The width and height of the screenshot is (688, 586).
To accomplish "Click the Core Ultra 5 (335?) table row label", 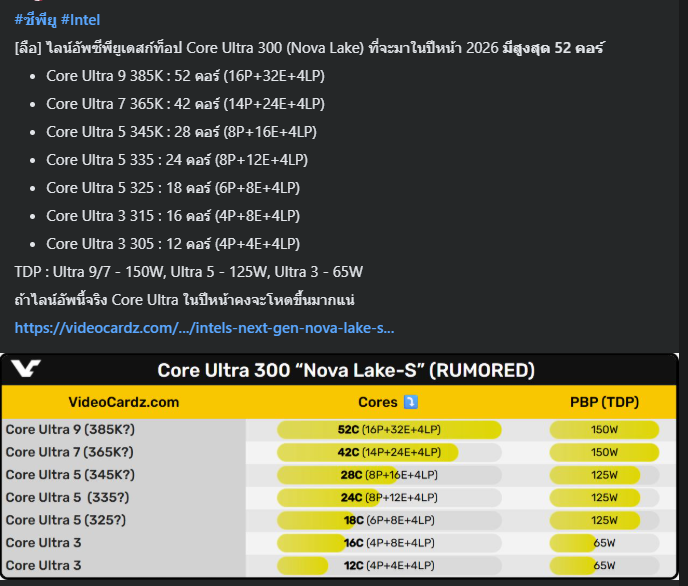I will click(x=68, y=497).
